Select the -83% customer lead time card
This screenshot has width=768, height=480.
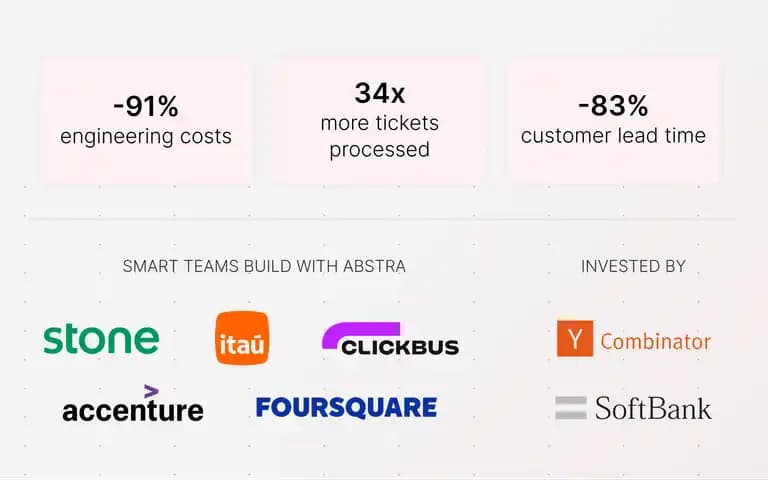point(613,121)
